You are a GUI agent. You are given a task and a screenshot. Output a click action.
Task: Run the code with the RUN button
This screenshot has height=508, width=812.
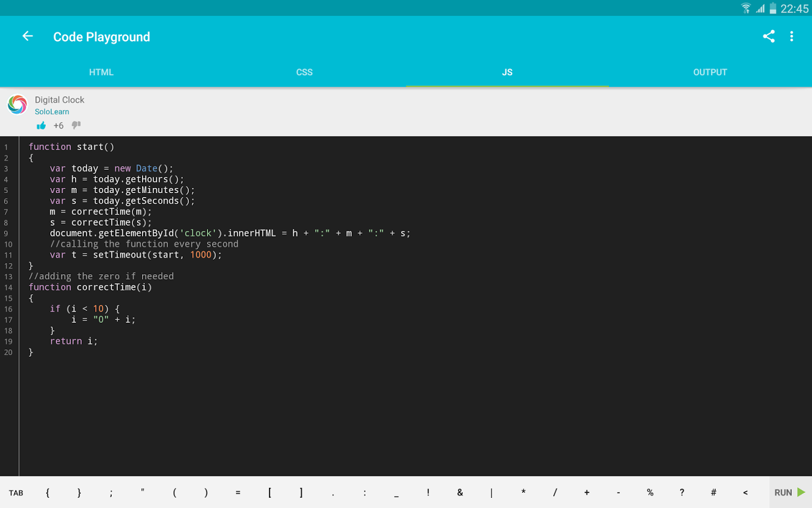pyautogui.click(x=790, y=492)
